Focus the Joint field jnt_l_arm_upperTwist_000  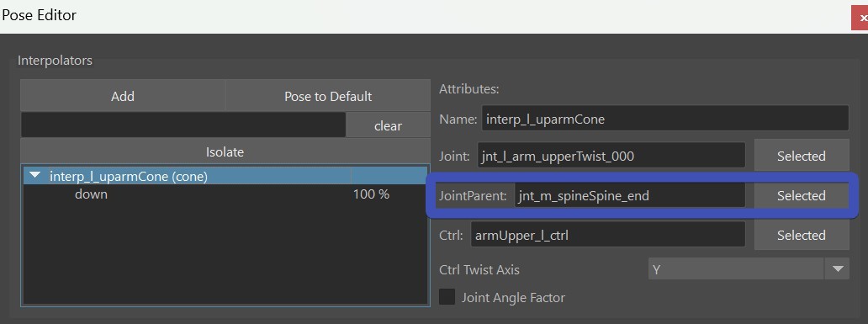[611, 157]
